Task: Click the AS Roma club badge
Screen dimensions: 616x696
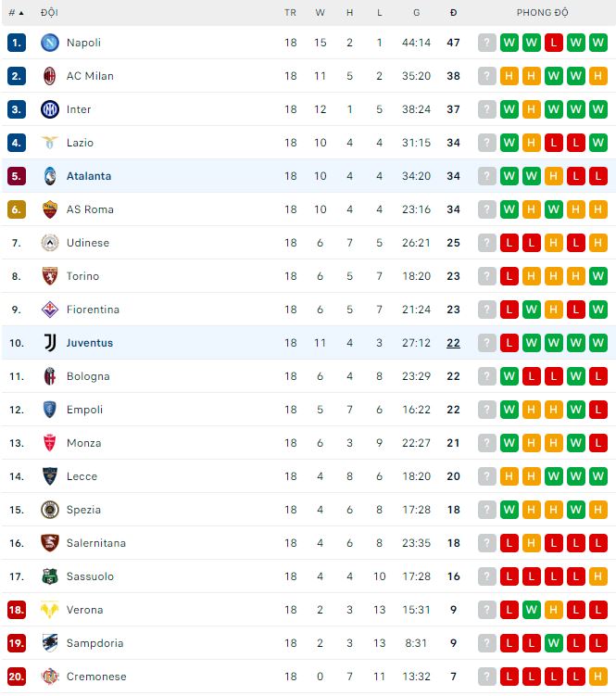Action: pos(49,209)
